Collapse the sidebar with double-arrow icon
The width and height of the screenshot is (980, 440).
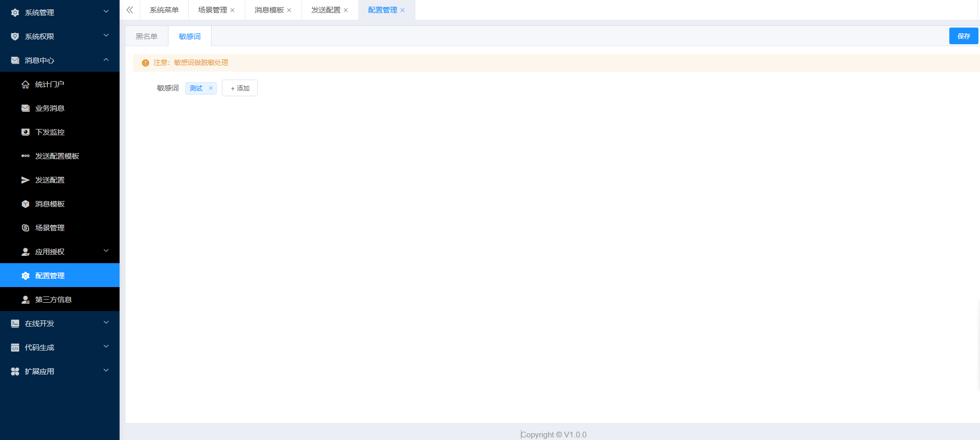point(130,10)
